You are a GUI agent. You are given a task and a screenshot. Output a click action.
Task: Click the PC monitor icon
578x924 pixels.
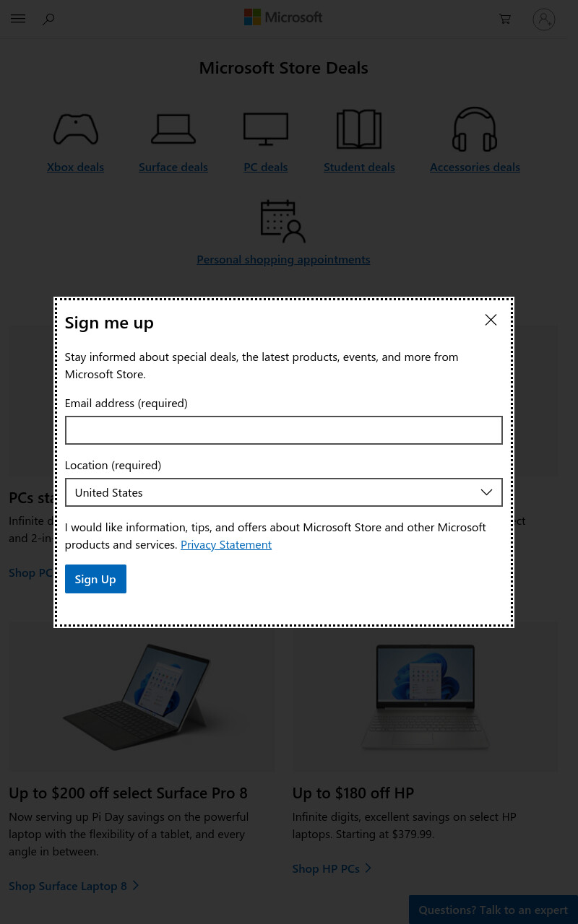coord(266,129)
